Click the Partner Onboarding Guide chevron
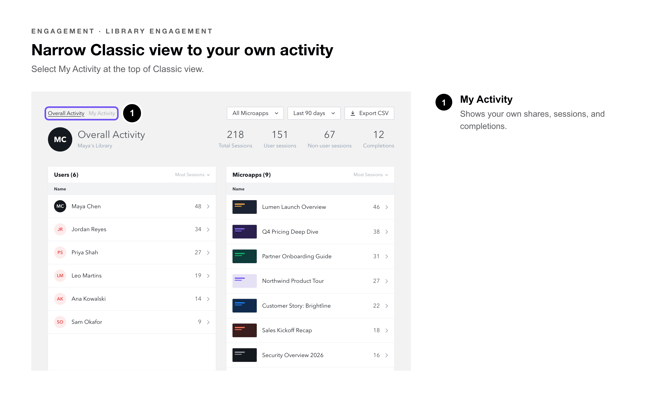The width and height of the screenshot is (670, 402). 387,256
